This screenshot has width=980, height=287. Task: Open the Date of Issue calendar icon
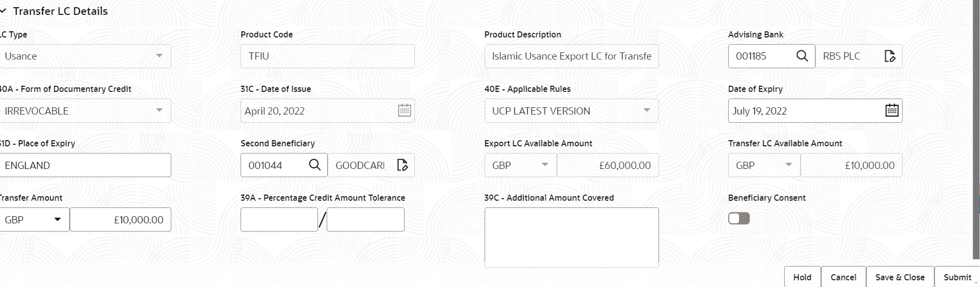pyautogui.click(x=404, y=110)
